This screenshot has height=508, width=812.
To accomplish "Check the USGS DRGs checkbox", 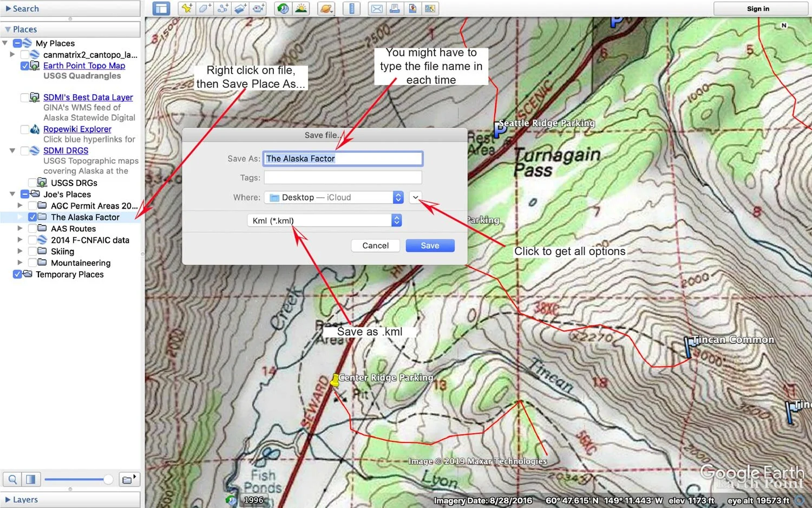I will (32, 183).
